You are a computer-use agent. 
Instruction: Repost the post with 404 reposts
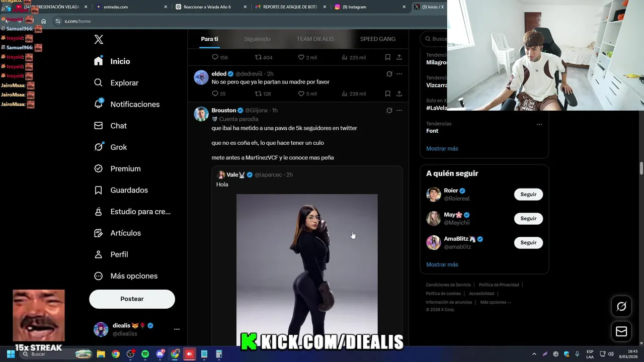click(264, 57)
